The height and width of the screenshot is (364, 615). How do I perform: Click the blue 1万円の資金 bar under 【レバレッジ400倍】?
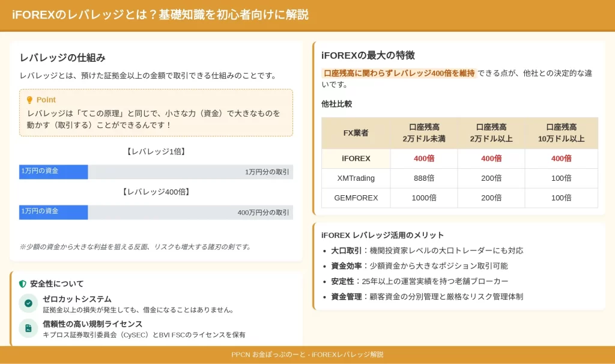click(53, 212)
